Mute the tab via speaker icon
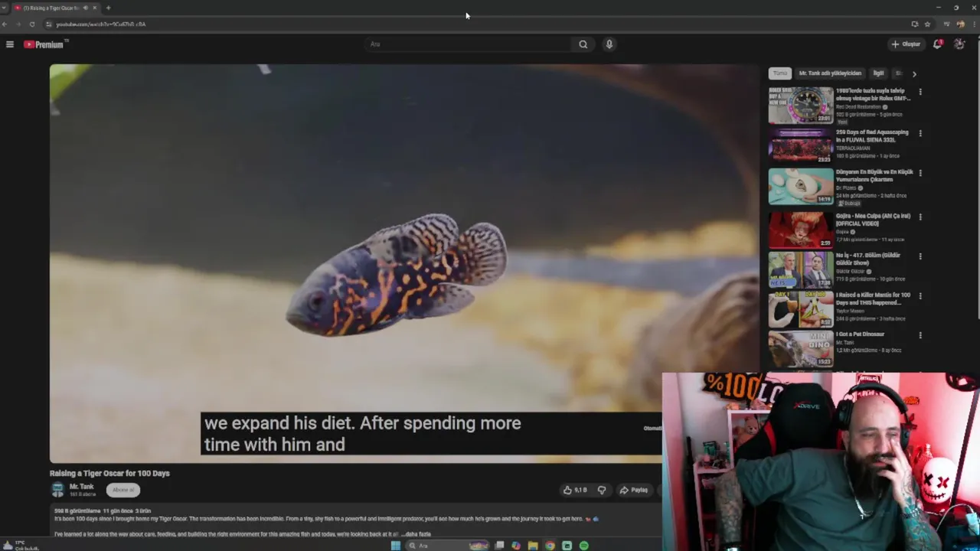 point(85,8)
